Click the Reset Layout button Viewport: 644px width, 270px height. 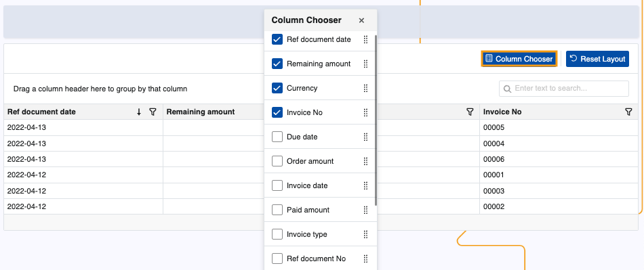click(x=598, y=59)
